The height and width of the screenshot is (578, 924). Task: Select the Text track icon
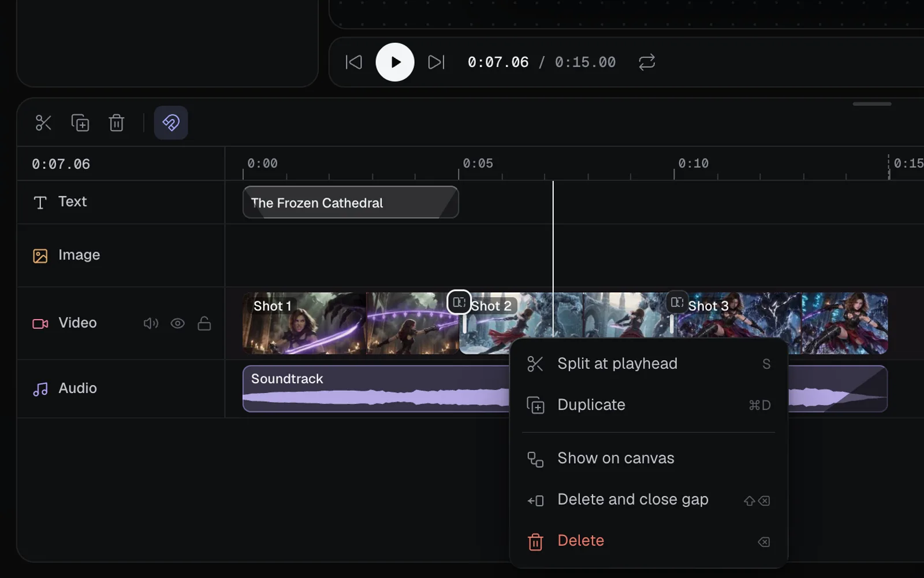pyautogui.click(x=40, y=202)
